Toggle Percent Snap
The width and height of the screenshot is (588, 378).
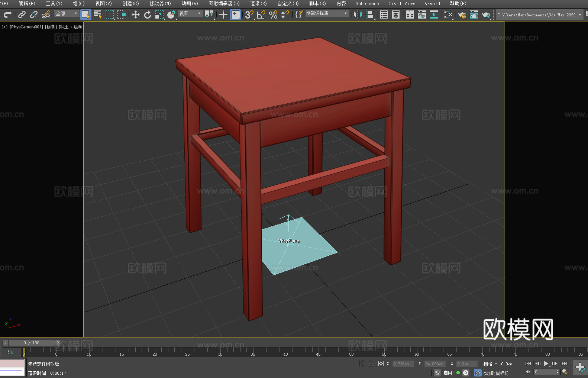(x=273, y=14)
